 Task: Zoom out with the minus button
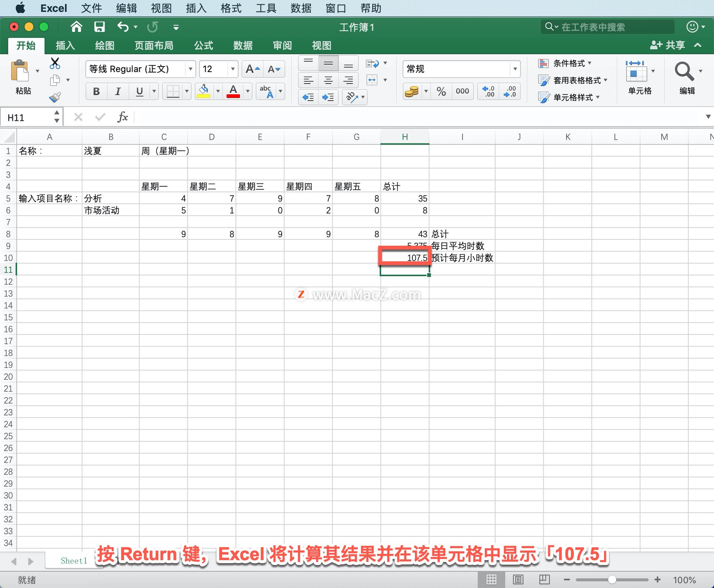pyautogui.click(x=567, y=579)
